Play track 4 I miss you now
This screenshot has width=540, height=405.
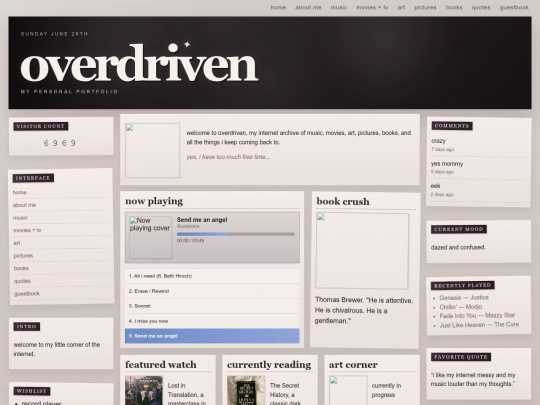point(212,321)
